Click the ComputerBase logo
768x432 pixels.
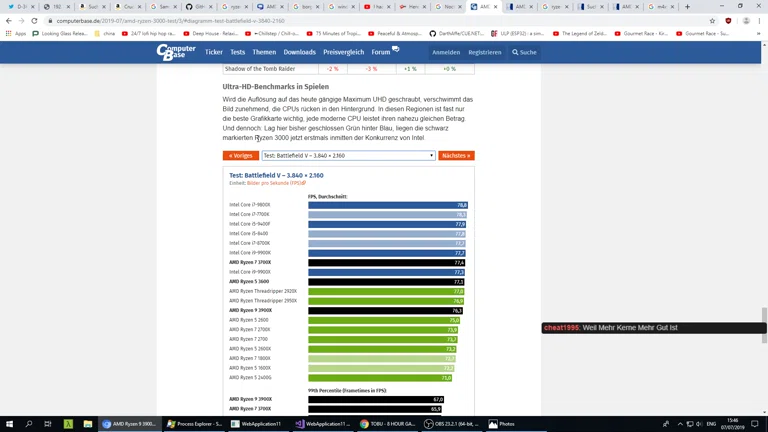[x=176, y=52]
